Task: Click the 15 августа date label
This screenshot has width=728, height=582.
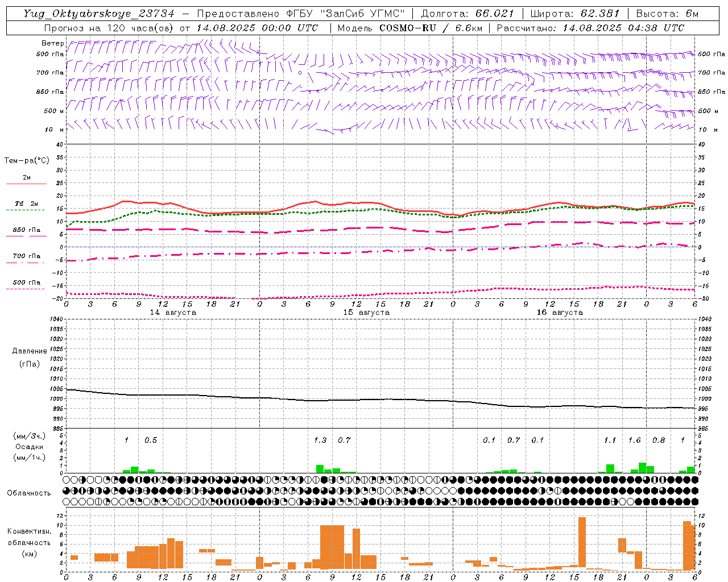Action: pyautogui.click(x=366, y=313)
